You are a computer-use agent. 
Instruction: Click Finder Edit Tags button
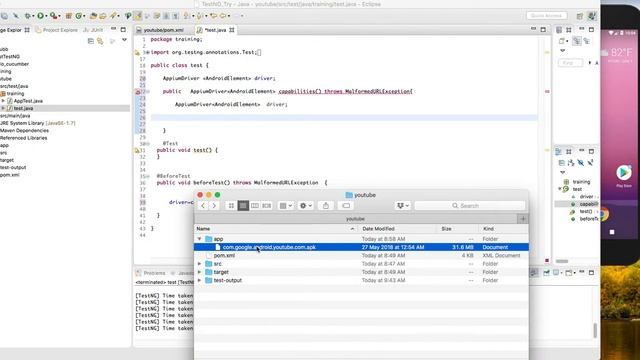coord(346,206)
